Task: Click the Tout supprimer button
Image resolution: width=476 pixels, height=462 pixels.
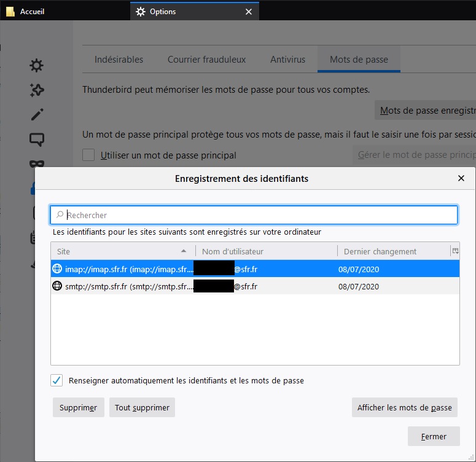Action: pyautogui.click(x=142, y=407)
